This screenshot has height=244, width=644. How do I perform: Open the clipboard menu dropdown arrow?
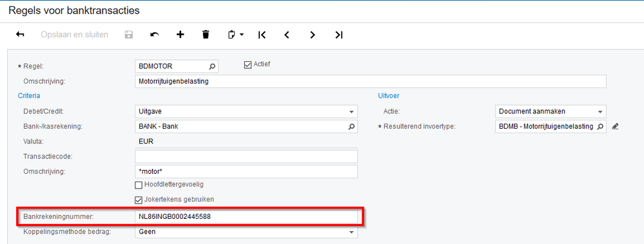(242, 35)
